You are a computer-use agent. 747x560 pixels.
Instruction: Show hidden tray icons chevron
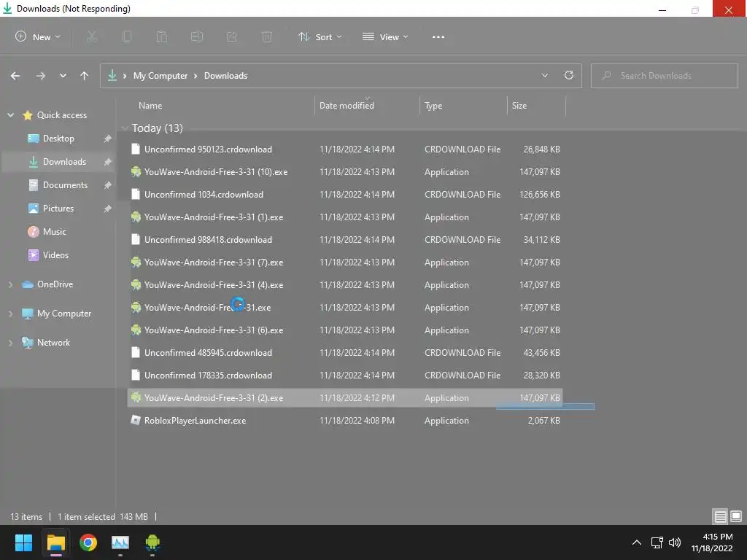[x=636, y=542]
